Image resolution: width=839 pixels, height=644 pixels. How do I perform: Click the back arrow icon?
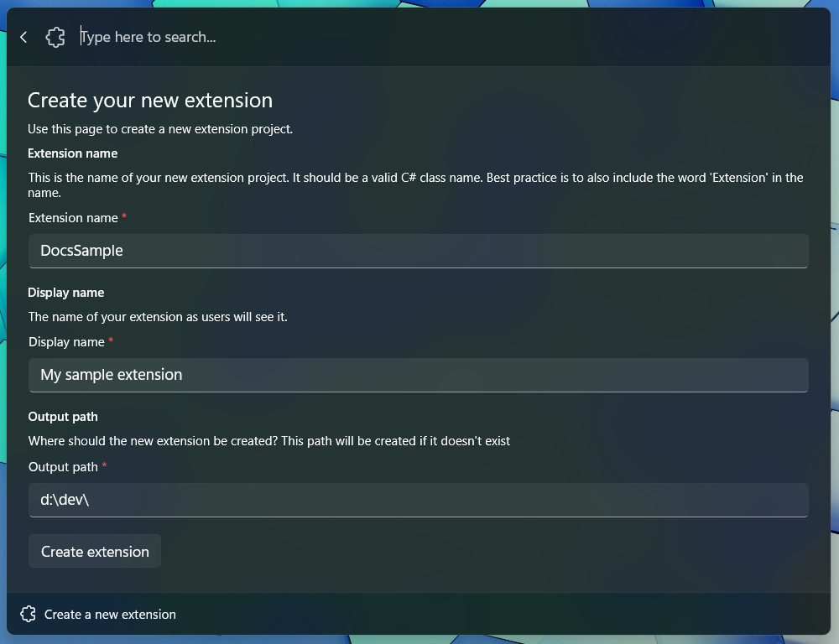coord(23,37)
